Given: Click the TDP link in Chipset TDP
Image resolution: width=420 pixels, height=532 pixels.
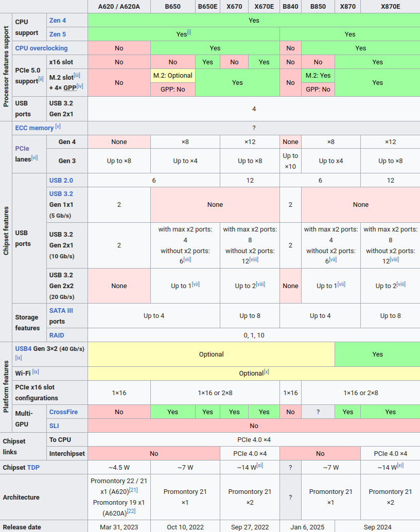Looking at the screenshot, I should [33, 468].
